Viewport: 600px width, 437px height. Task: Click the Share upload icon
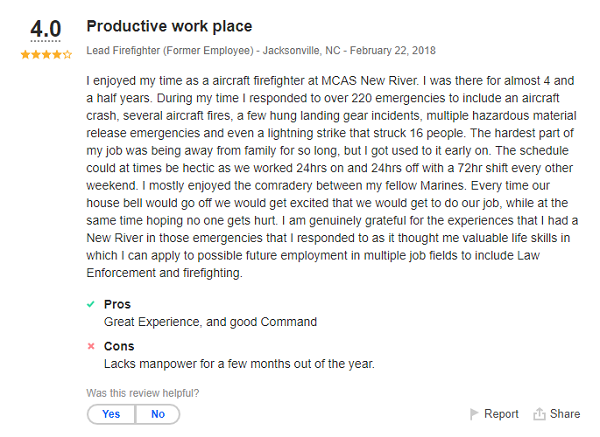539,414
